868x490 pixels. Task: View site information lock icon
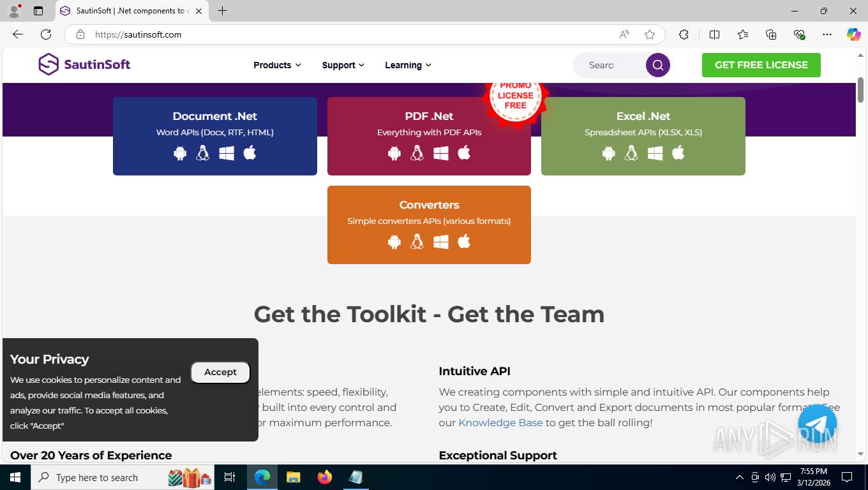pos(80,34)
